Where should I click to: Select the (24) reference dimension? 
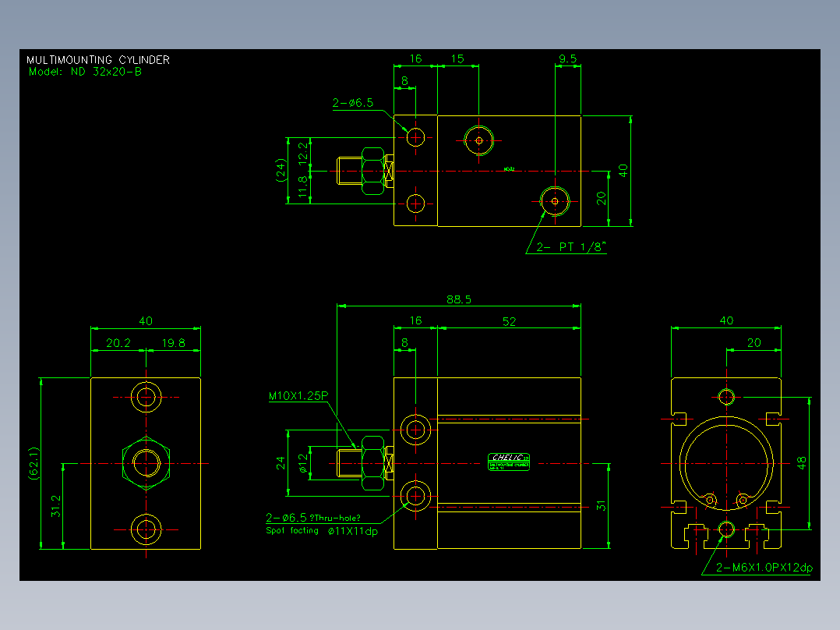[281, 171]
